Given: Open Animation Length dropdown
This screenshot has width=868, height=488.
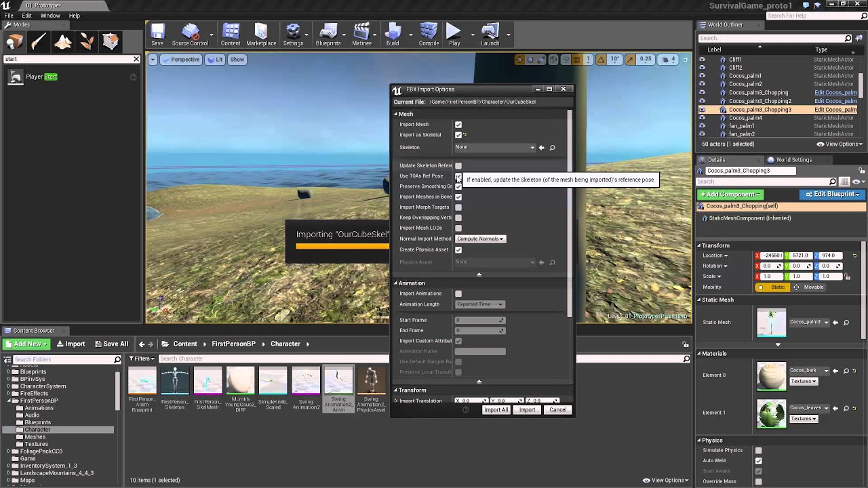Looking at the screenshot, I should pyautogui.click(x=480, y=304).
